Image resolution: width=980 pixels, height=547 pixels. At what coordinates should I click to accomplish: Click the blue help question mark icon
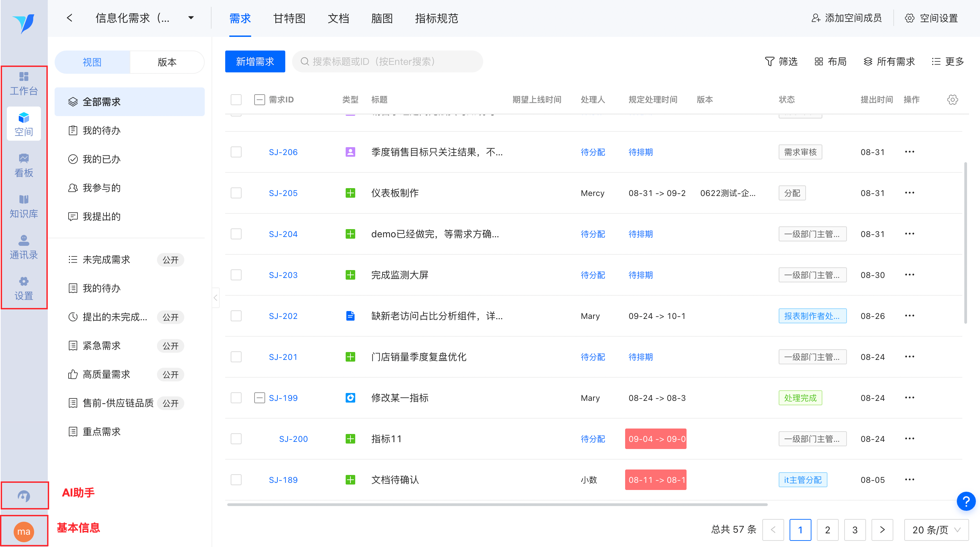[x=966, y=501]
